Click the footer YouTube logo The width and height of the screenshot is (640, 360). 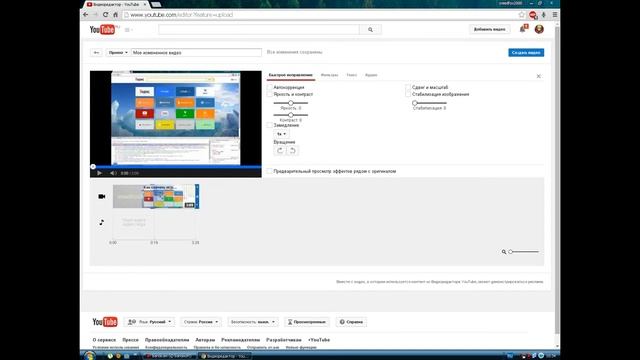coord(105,322)
